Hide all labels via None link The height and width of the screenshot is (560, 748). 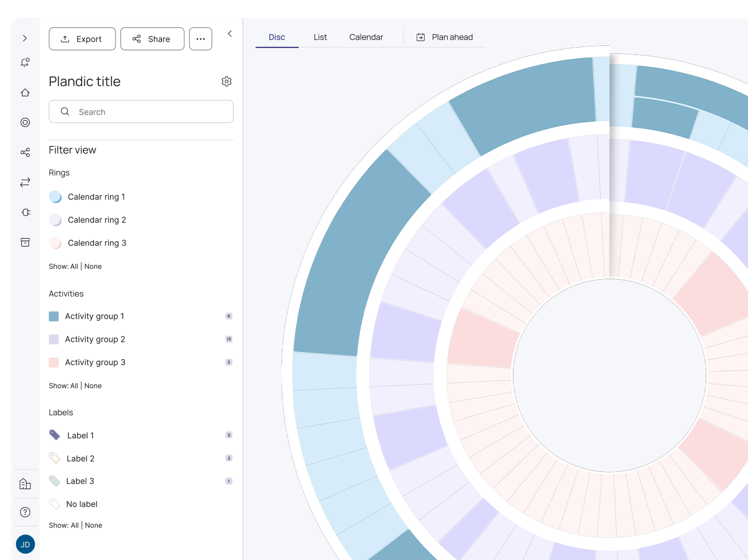(93, 525)
